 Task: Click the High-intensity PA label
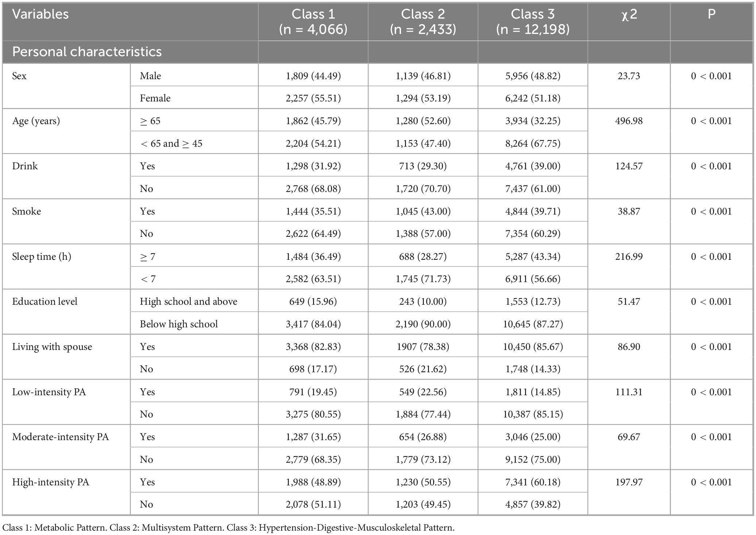point(51,482)
